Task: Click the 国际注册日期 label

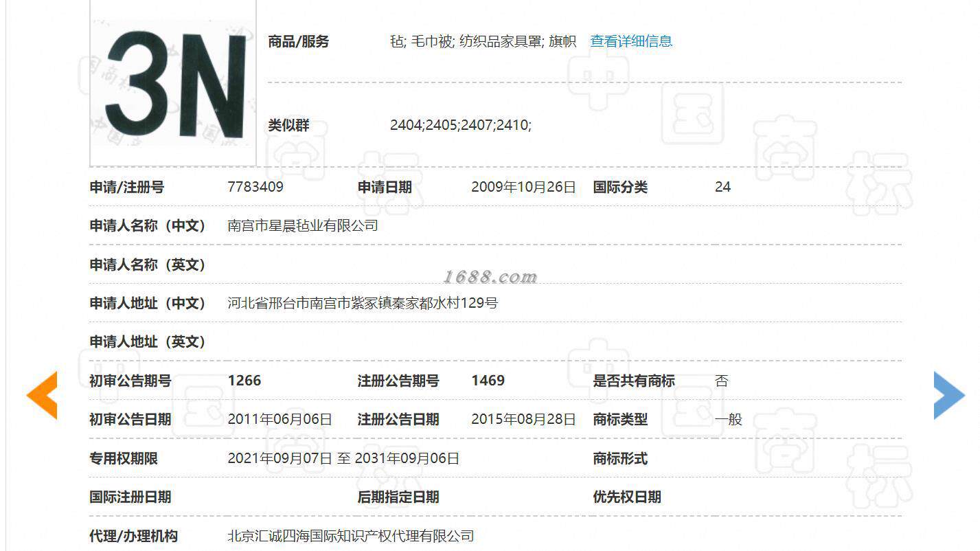Action: click(130, 497)
